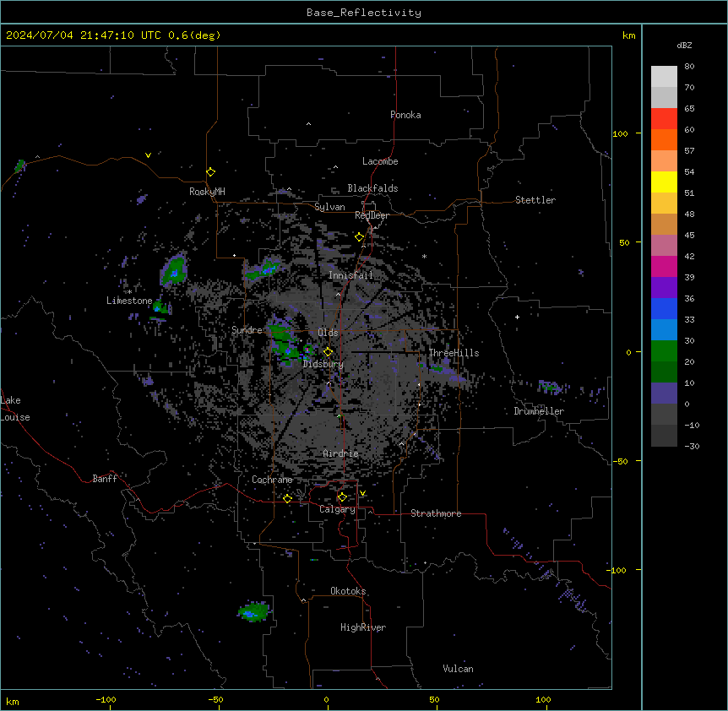Select the pink 45-42 dBZ legend color
This screenshot has width=728, height=711.
click(664, 246)
